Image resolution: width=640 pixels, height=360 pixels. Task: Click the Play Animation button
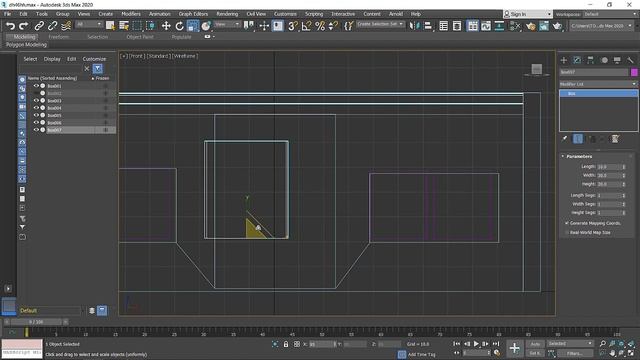[476, 344]
